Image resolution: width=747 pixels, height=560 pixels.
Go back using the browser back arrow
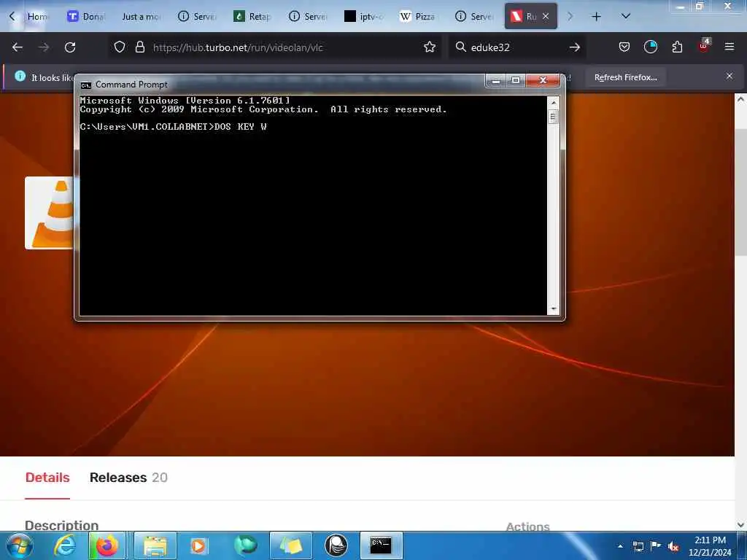pos(18,47)
